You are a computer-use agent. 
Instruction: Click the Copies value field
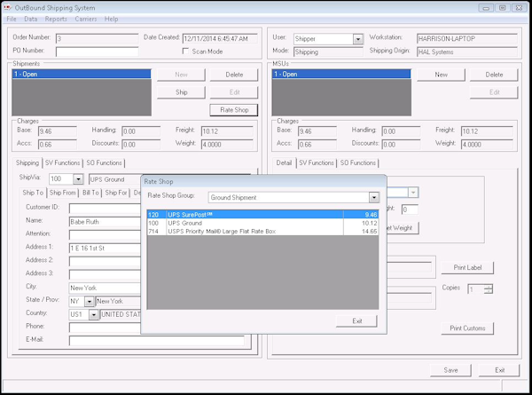coord(476,289)
